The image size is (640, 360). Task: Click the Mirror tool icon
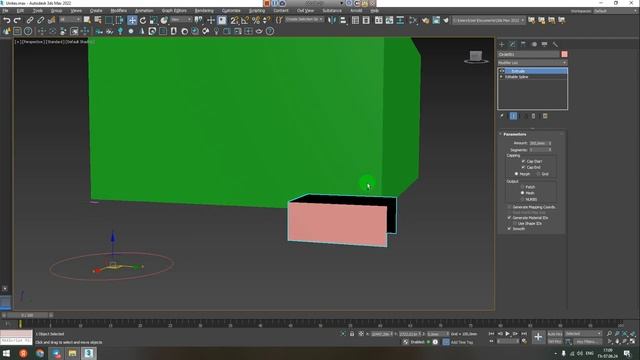pos(332,20)
